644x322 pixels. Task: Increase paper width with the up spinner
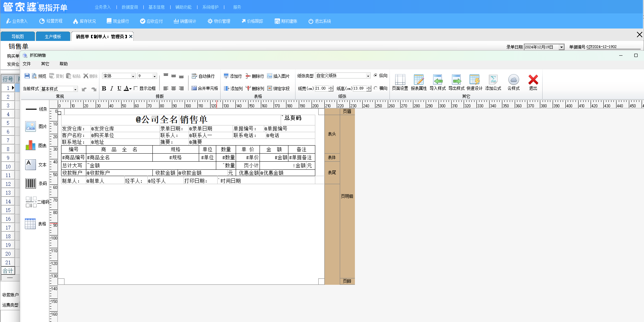[331, 87]
